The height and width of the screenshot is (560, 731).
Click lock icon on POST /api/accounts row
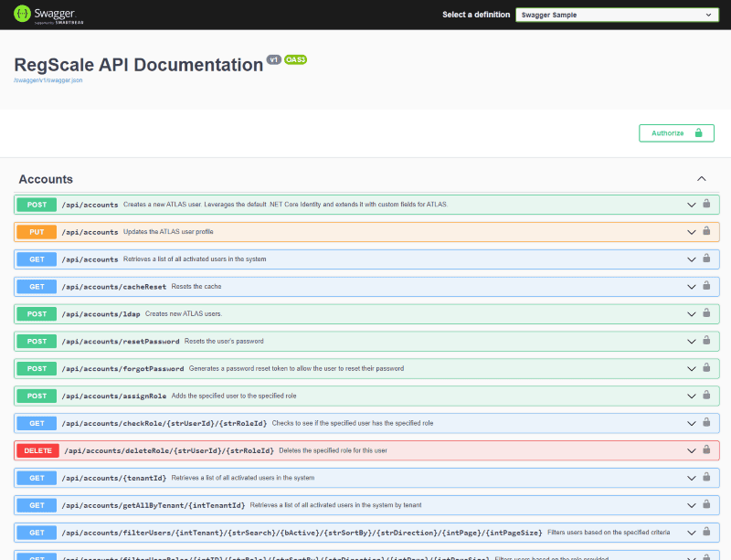[706, 204]
